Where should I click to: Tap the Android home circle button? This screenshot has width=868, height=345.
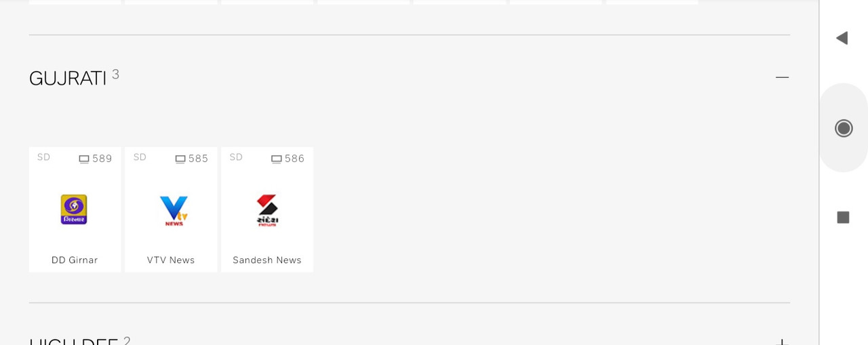click(844, 128)
